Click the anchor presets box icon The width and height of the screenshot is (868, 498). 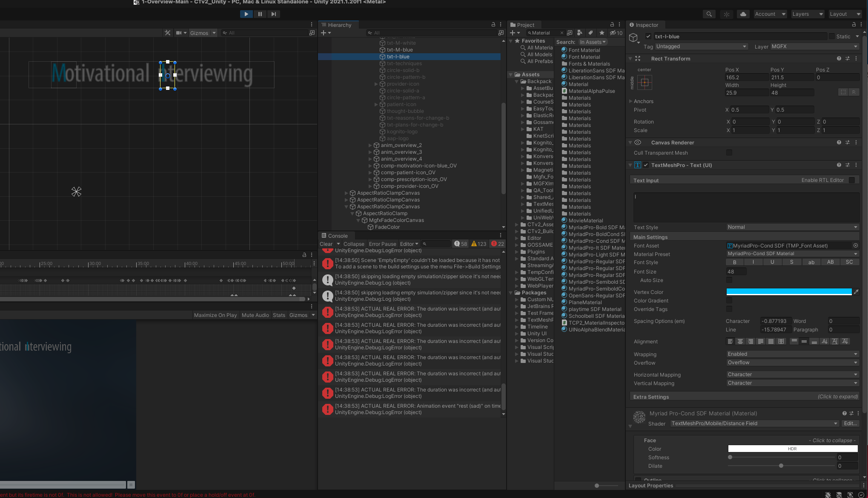[645, 83]
